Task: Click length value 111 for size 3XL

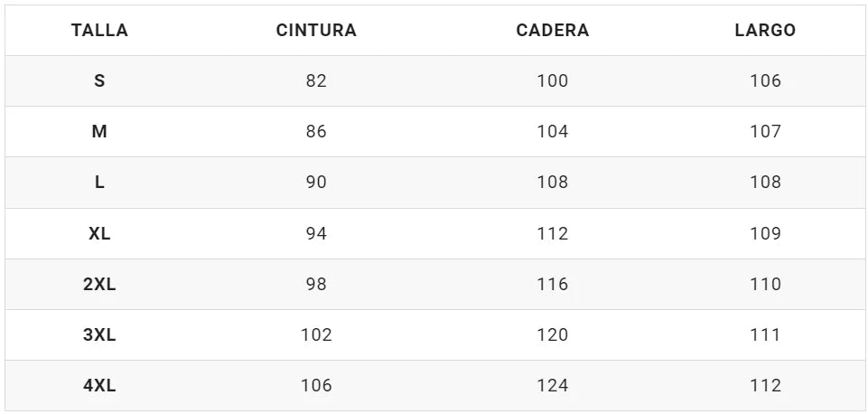Action: (765, 334)
